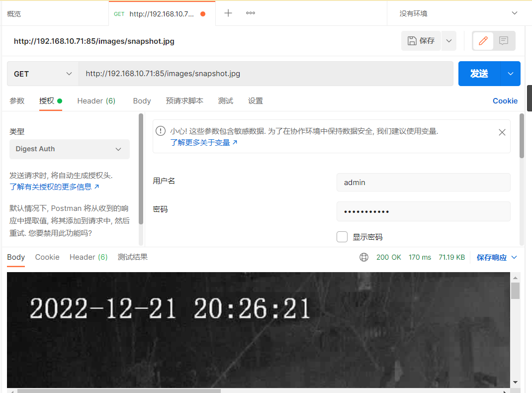Open the comments icon
Screen dimensions: 532x393
pyautogui.click(x=504, y=41)
